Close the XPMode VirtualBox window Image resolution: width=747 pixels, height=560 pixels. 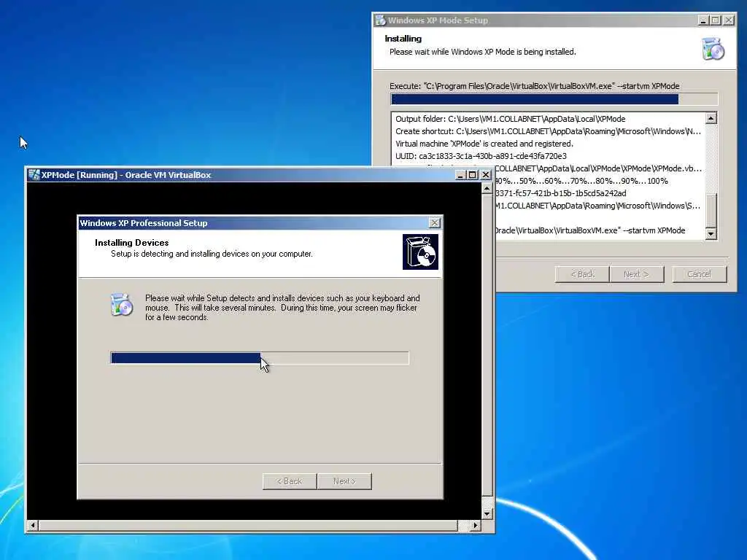tap(485, 175)
